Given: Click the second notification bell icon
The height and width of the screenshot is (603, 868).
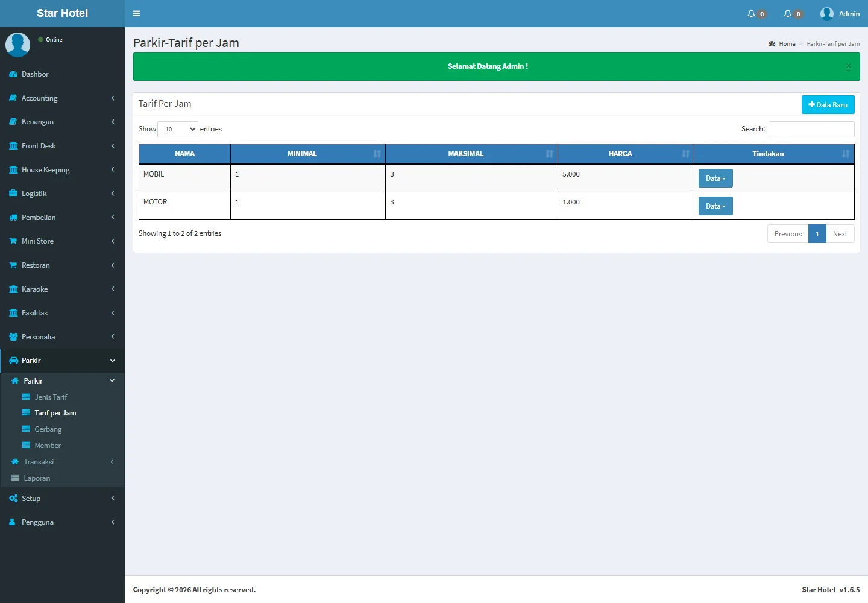Looking at the screenshot, I should coord(787,13).
